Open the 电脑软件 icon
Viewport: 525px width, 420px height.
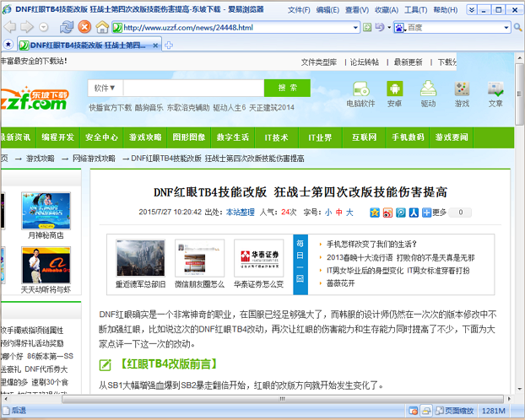(x=360, y=94)
